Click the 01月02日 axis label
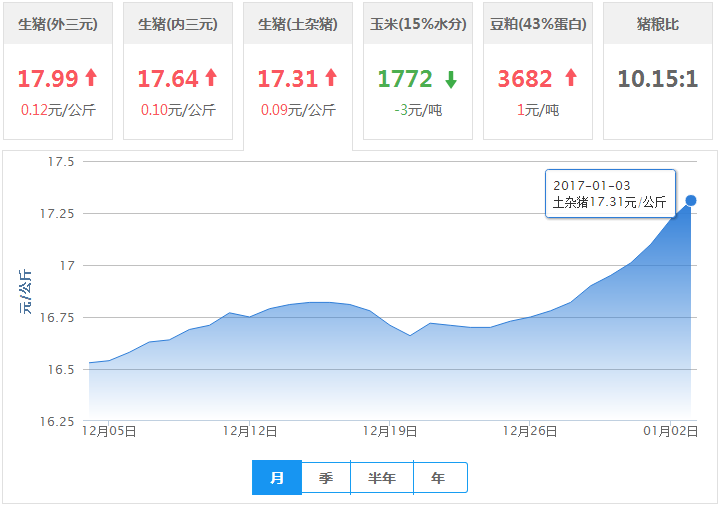Screen dimensions: 722x511 click(x=670, y=431)
